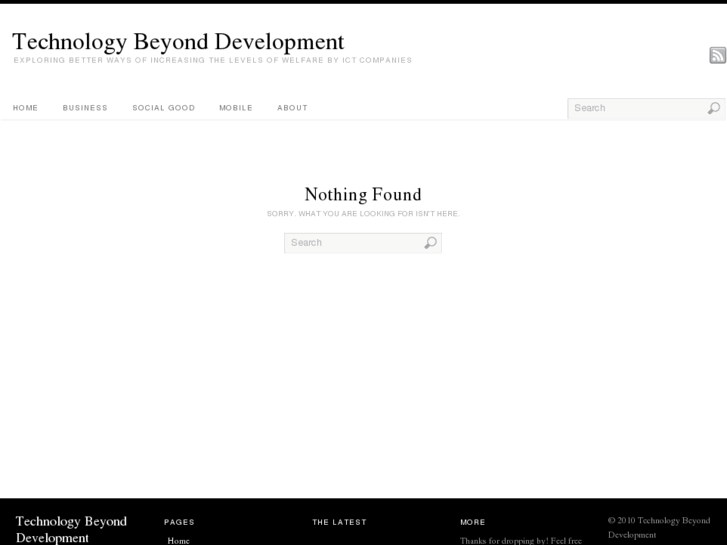Open the Business menu item
This screenshot has height=545, width=727.
[85, 108]
